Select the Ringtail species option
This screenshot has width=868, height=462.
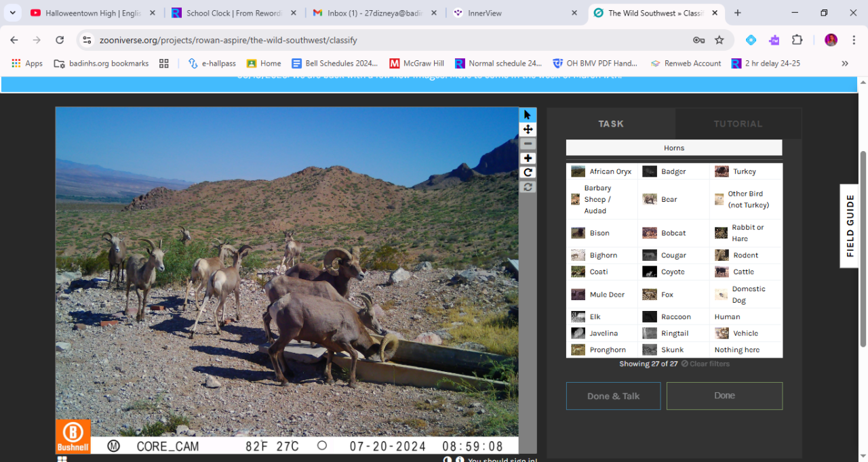point(673,333)
